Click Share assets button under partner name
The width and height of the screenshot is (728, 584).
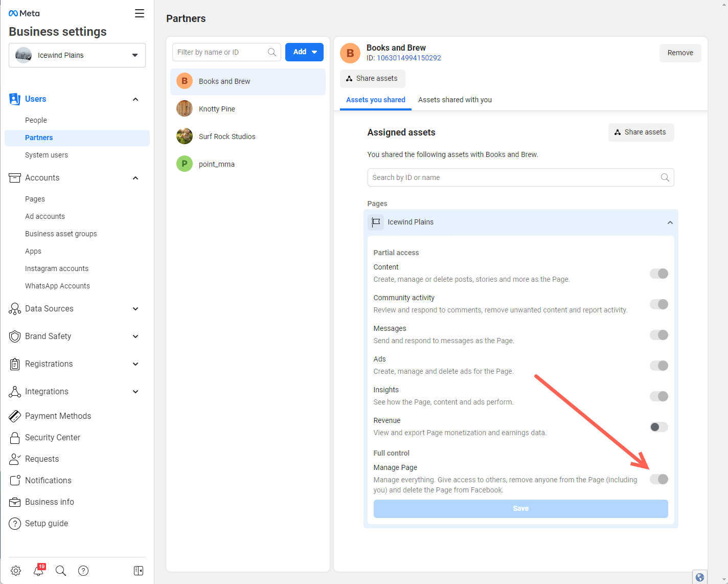pyautogui.click(x=372, y=78)
